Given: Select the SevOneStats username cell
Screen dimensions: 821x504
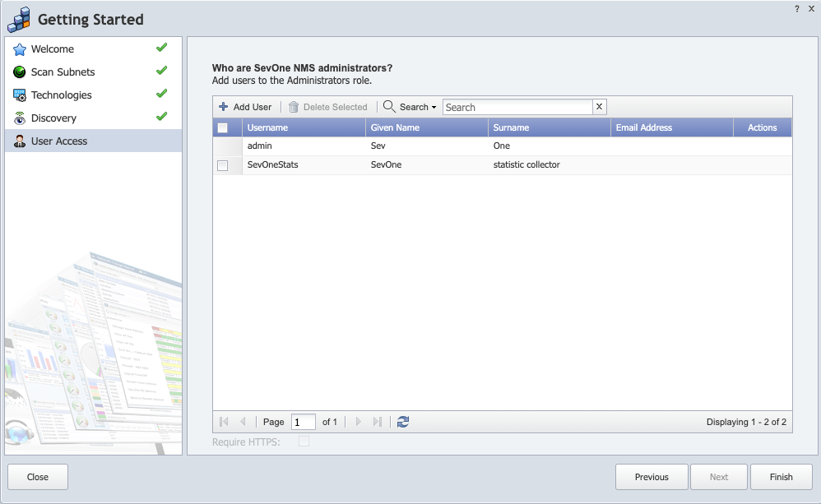Looking at the screenshot, I should coord(304,165).
